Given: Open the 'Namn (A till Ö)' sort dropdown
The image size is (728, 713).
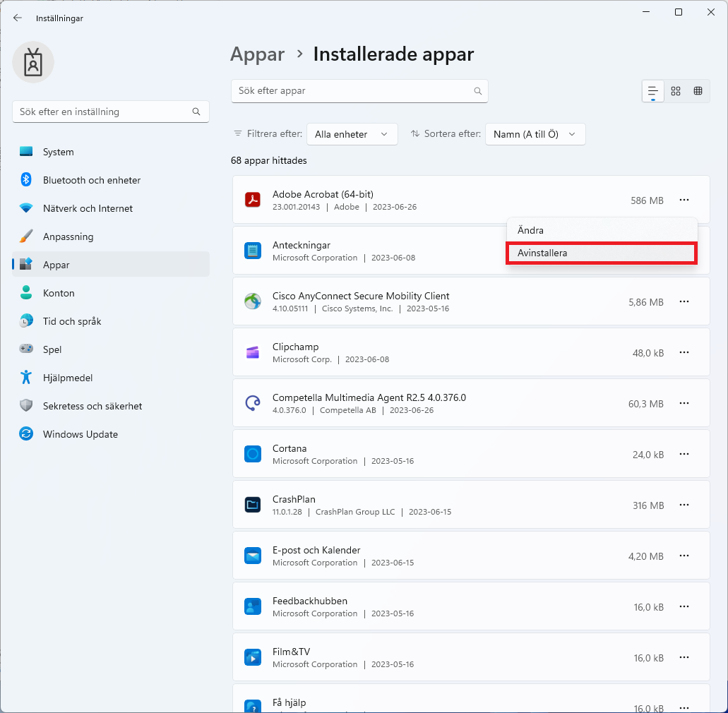Looking at the screenshot, I should coord(535,134).
